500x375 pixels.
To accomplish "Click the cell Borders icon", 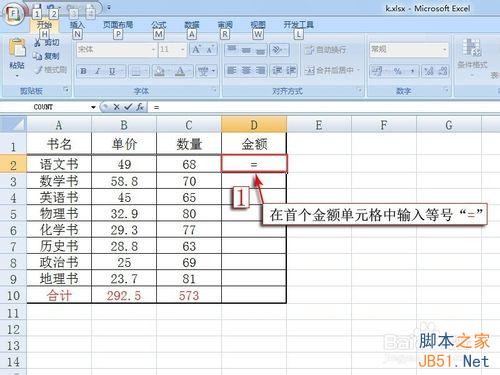I will click(136, 71).
